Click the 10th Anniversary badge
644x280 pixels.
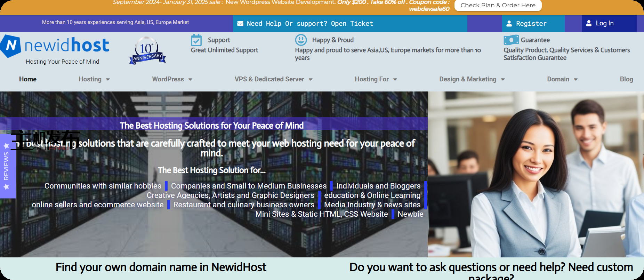pyautogui.click(x=147, y=50)
